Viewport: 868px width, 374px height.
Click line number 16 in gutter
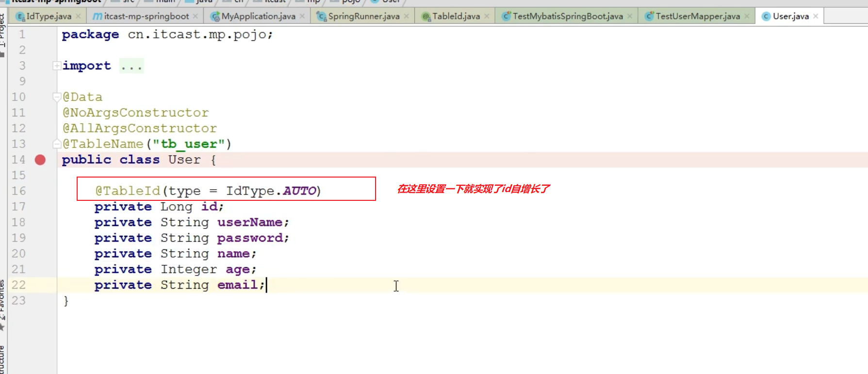[18, 191]
